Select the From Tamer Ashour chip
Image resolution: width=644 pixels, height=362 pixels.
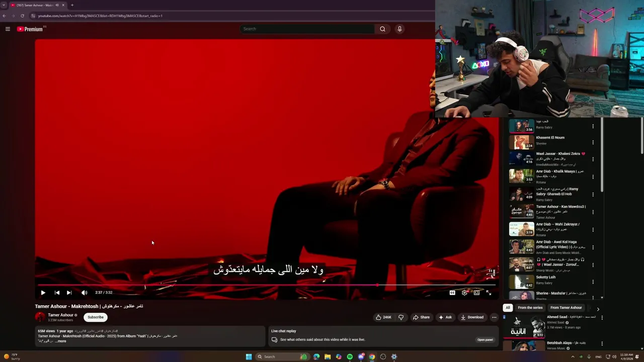point(566,308)
